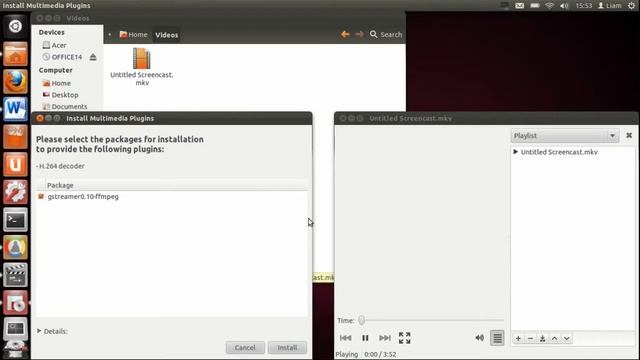Click Search in file browser toolbar

click(x=386, y=34)
